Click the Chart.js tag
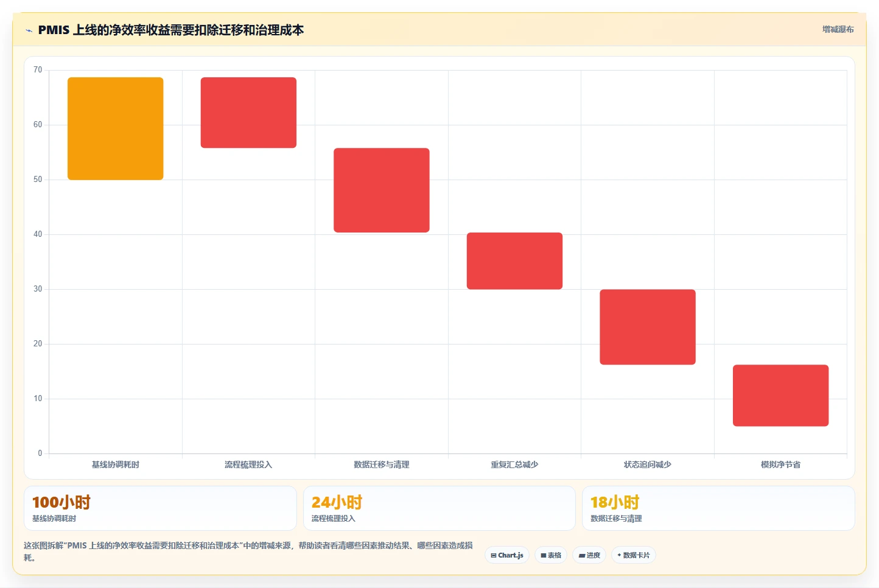 coord(507,555)
